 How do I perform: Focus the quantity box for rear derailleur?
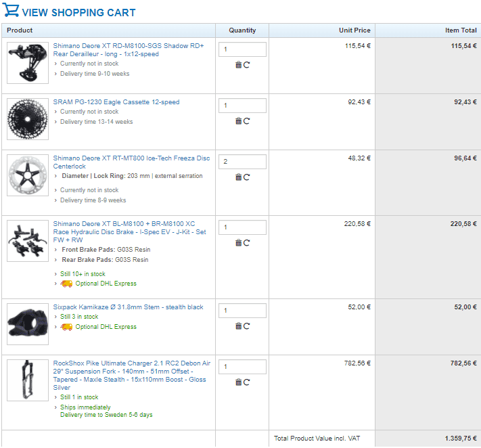[x=242, y=49]
